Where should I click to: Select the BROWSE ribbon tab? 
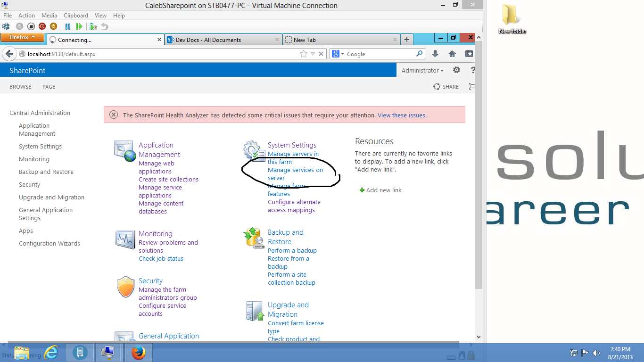coord(20,87)
